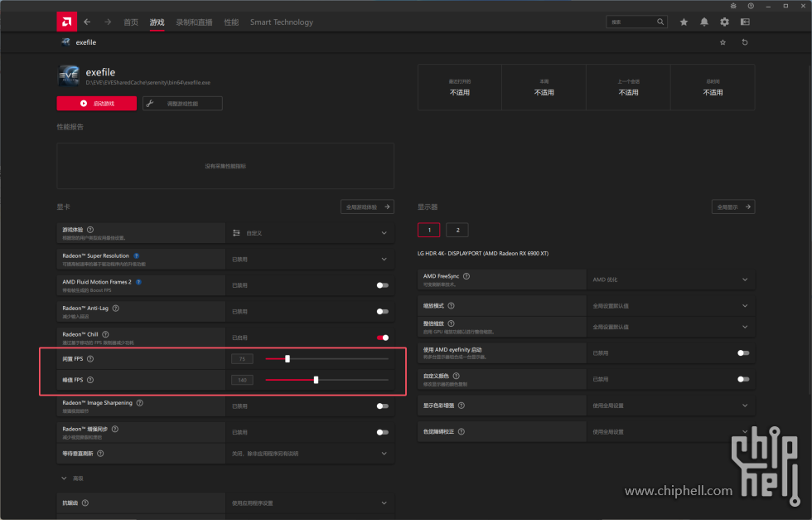This screenshot has height=520, width=812.
Task: Show help for 显示色彩增强
Action: coord(462,406)
